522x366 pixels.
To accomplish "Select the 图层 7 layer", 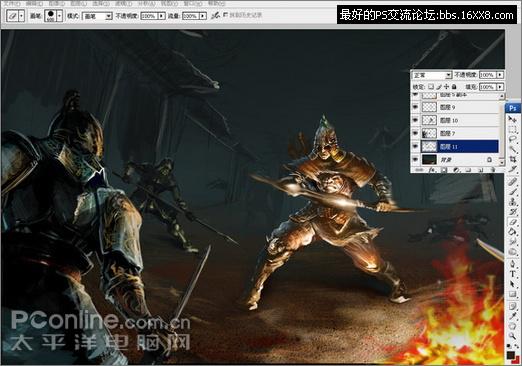I will [x=459, y=133].
